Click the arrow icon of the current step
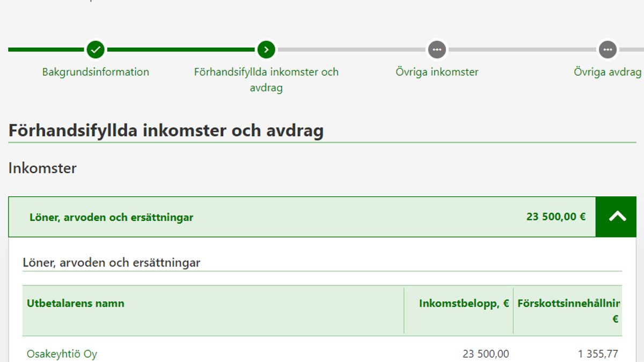 [x=266, y=50]
